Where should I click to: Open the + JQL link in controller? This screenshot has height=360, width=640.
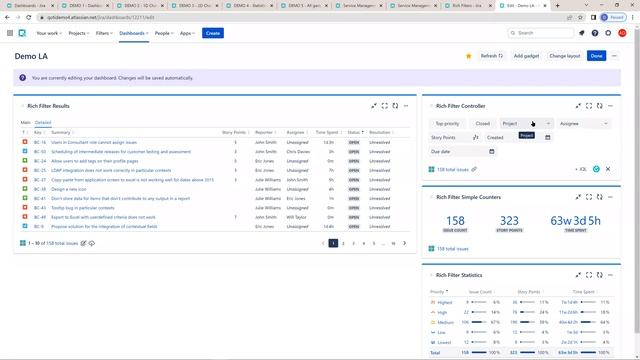[x=581, y=169]
